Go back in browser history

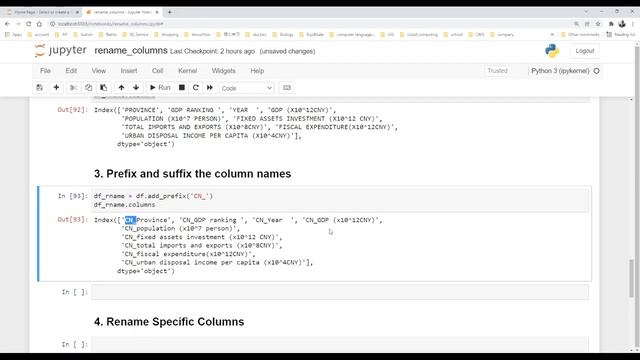7,24
